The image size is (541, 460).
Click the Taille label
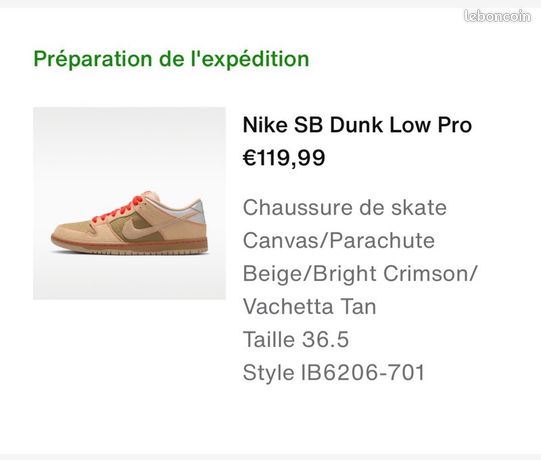268,339
